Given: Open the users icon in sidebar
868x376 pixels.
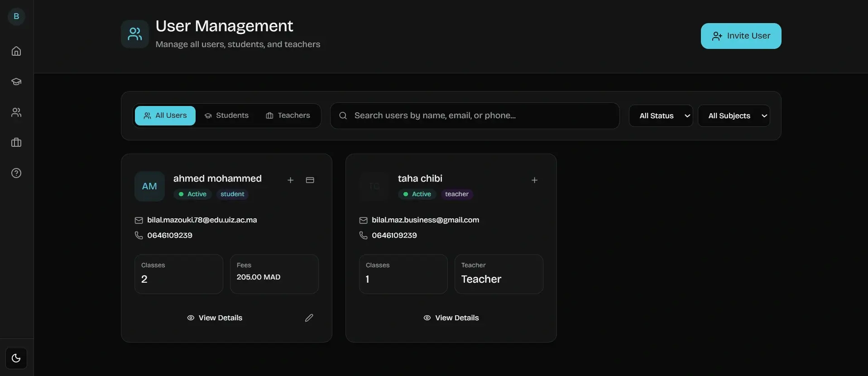Looking at the screenshot, I should pyautogui.click(x=16, y=112).
